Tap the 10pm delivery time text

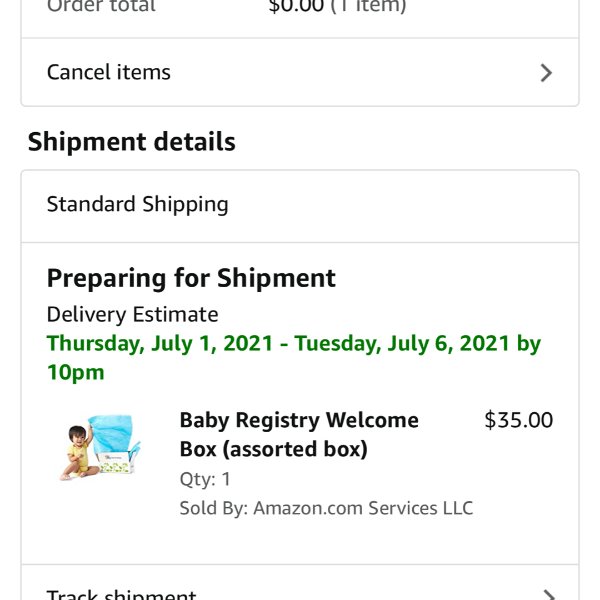click(x=75, y=372)
